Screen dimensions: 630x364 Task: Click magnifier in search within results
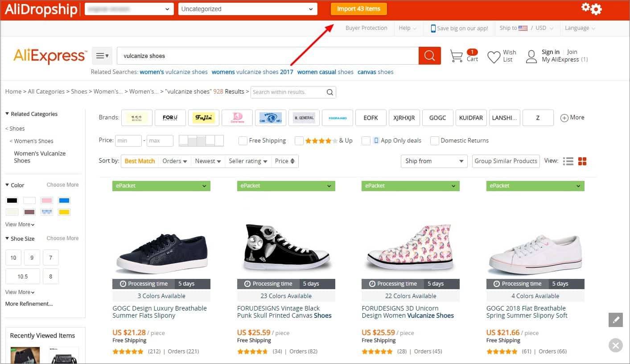pos(330,92)
